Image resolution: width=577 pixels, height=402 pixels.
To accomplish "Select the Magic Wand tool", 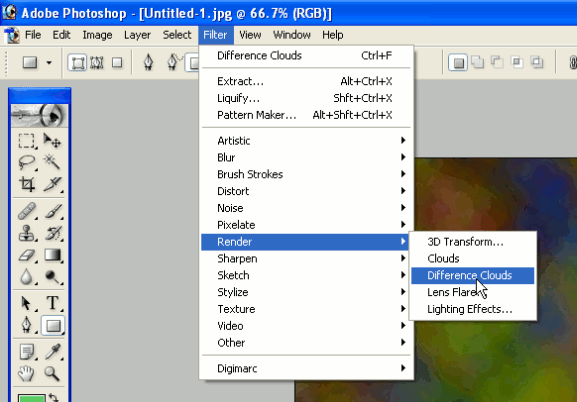I will click(52, 162).
